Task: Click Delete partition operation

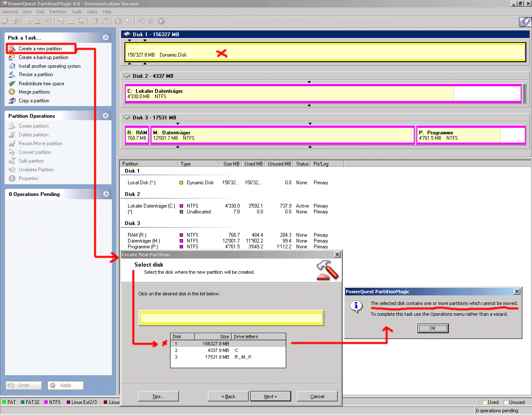Action: pyautogui.click(x=33, y=135)
